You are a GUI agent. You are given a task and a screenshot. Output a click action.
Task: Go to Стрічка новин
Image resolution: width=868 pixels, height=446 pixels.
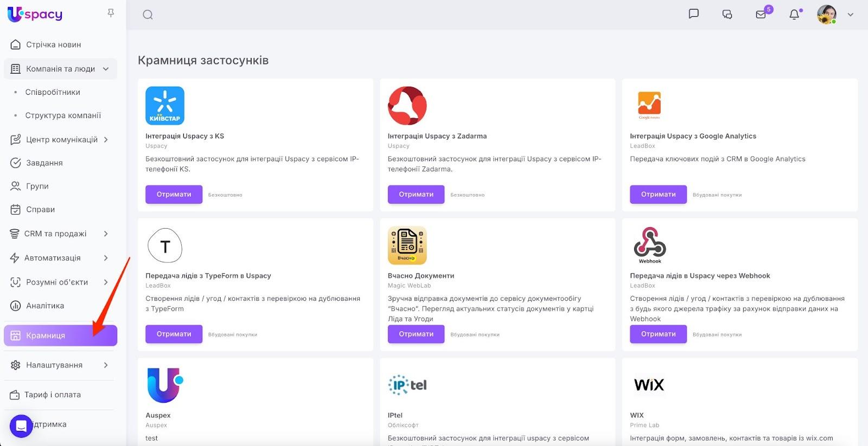(x=53, y=44)
